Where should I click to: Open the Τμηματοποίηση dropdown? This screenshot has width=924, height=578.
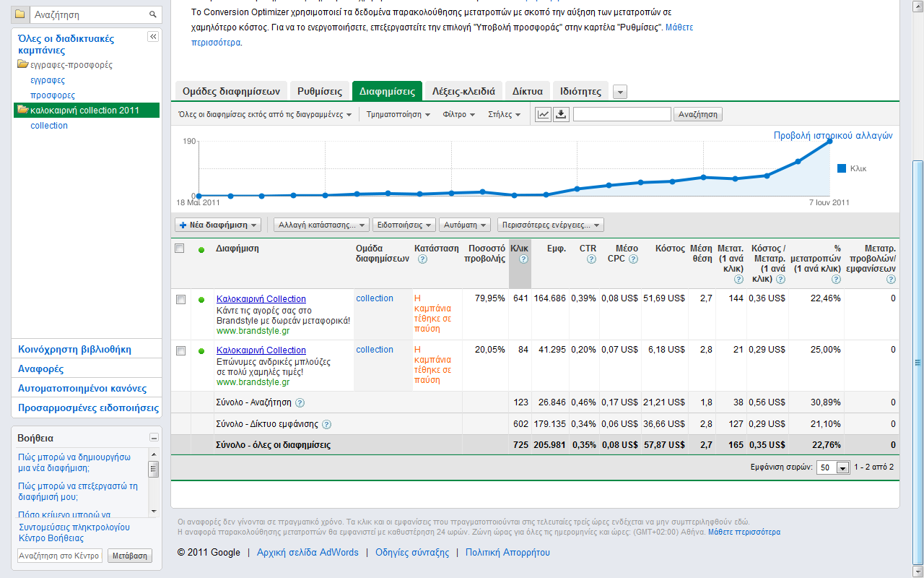pos(398,114)
